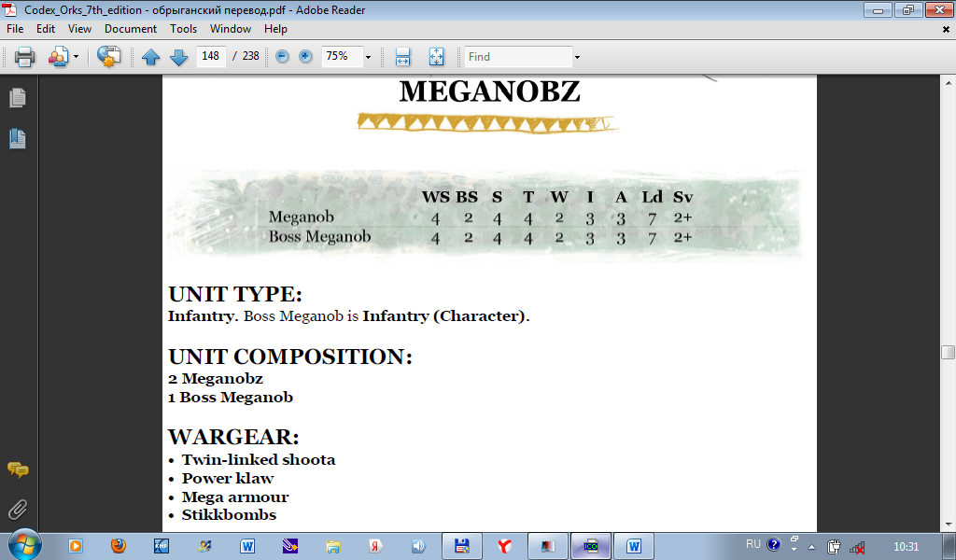Open the Edit menu
This screenshot has width=956, height=560.
coord(46,29)
